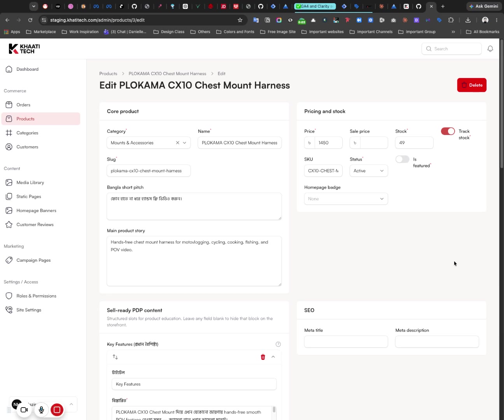The height and width of the screenshot is (420, 504).
Task: Click the camera icon in the recorder
Action: point(24,410)
